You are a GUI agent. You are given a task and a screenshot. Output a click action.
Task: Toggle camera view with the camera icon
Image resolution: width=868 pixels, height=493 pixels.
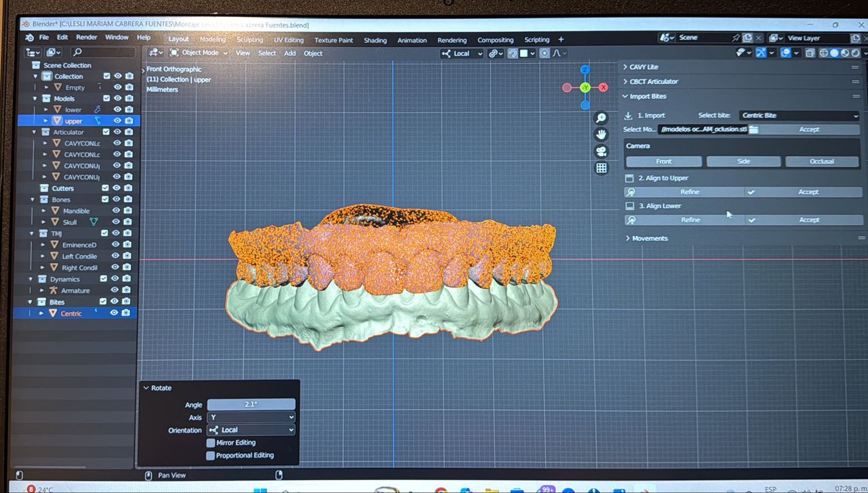(x=601, y=151)
